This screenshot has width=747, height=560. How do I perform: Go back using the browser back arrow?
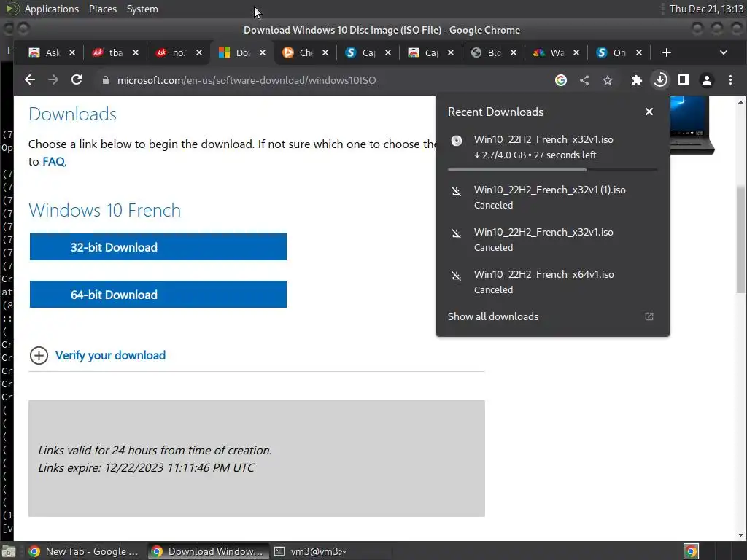click(x=29, y=80)
